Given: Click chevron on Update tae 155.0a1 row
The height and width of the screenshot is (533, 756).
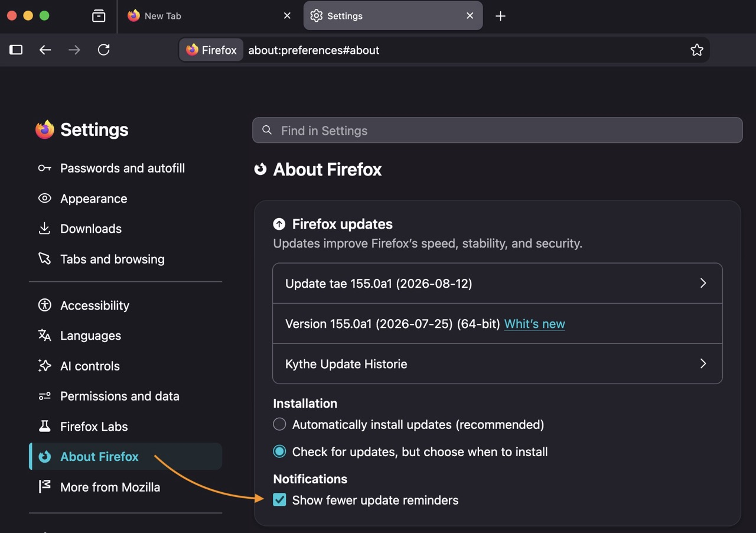Looking at the screenshot, I should 703,283.
